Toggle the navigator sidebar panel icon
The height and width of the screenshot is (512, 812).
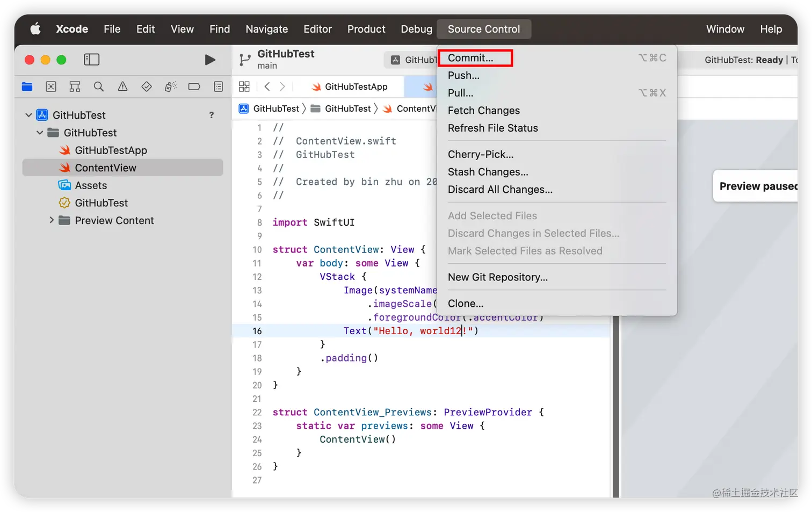point(92,60)
